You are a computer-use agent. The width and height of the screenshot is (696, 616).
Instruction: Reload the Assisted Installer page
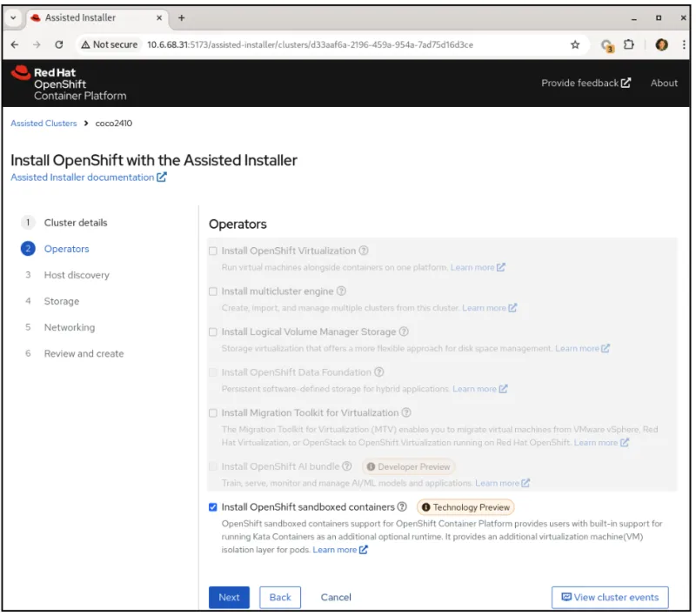[58, 43]
